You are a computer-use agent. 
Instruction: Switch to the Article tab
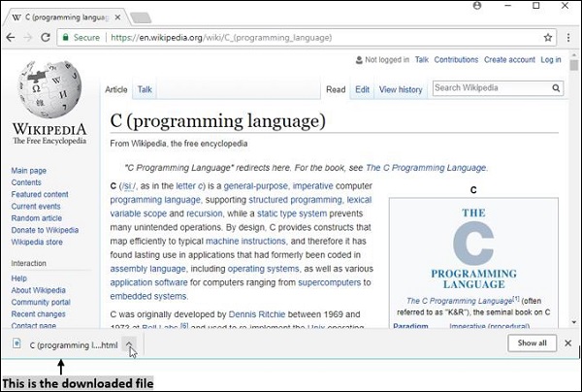115,89
